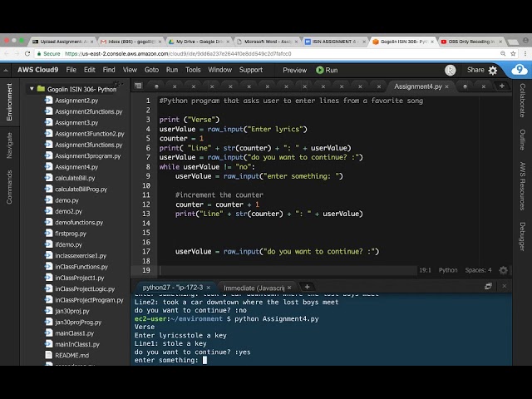532x399 pixels.
Task: Open Assignment3.py file
Action: pos(76,122)
